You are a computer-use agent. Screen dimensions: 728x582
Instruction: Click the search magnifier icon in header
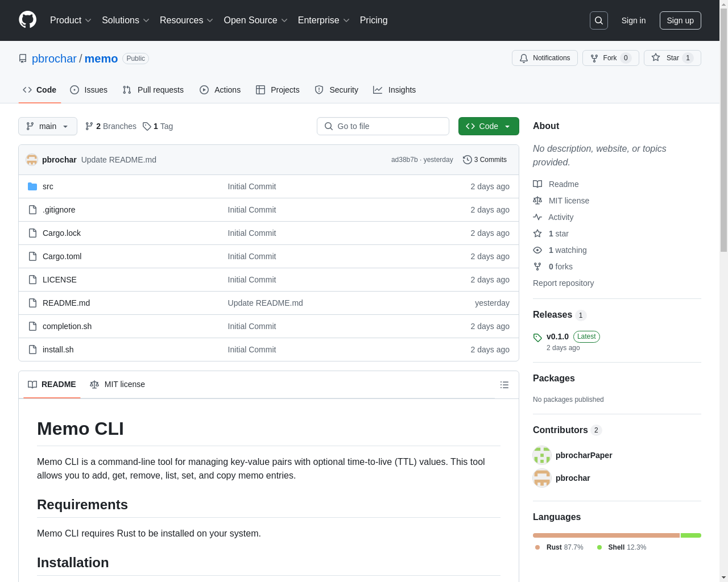pos(599,20)
